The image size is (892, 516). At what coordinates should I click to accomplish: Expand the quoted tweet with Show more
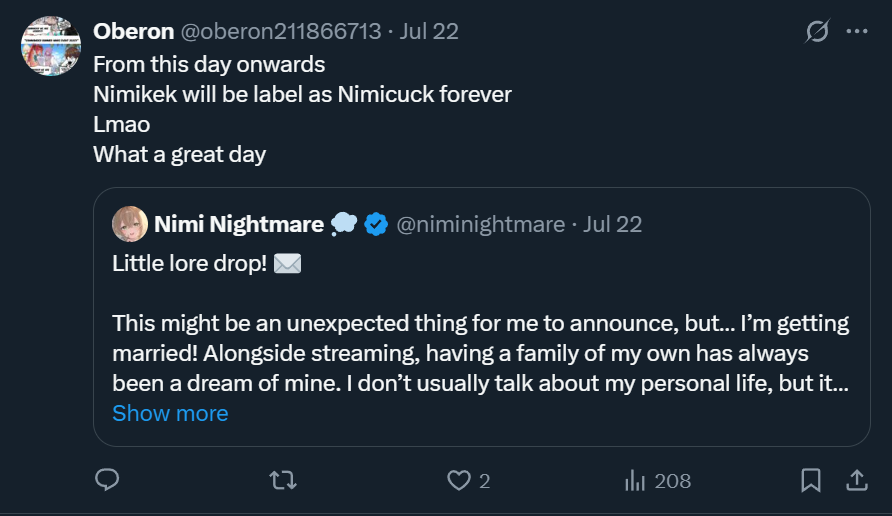pyautogui.click(x=170, y=413)
